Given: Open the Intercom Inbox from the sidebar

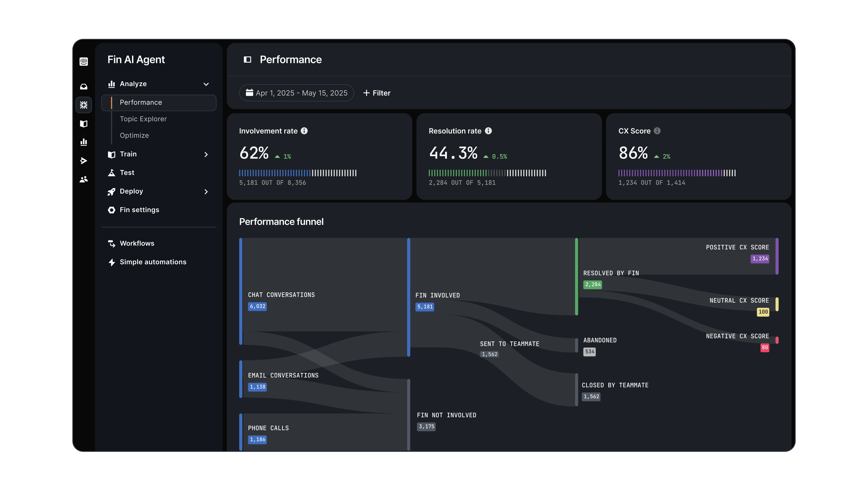Looking at the screenshot, I should tap(84, 87).
